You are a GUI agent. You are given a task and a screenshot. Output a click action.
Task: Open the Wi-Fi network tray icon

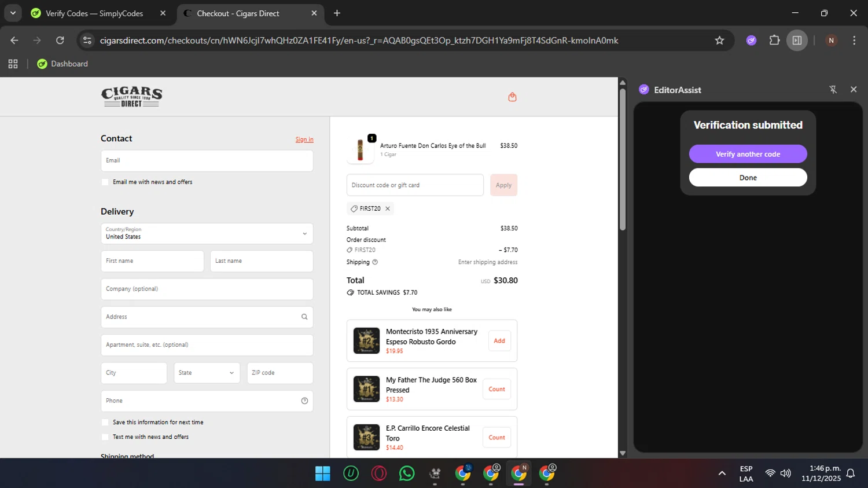tap(770, 474)
